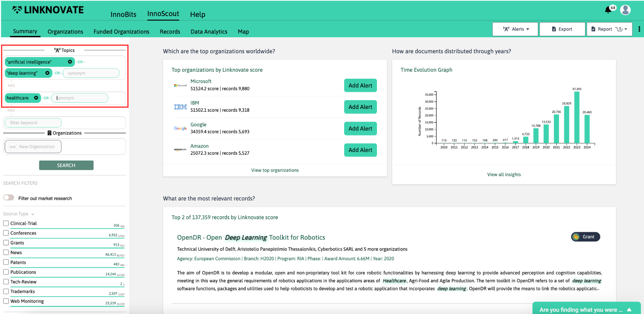This screenshot has height=314, width=644.
Task: Open the Amazon organization name link
Action: (x=199, y=146)
